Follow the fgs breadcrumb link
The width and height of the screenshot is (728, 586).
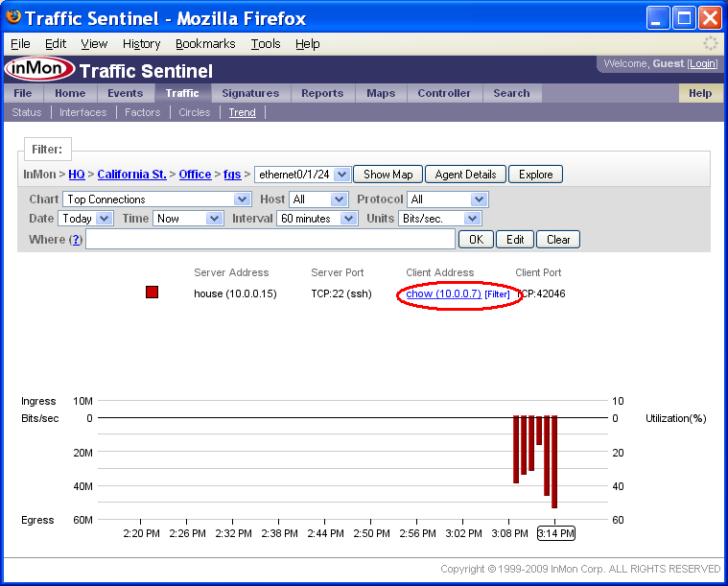[x=232, y=175]
